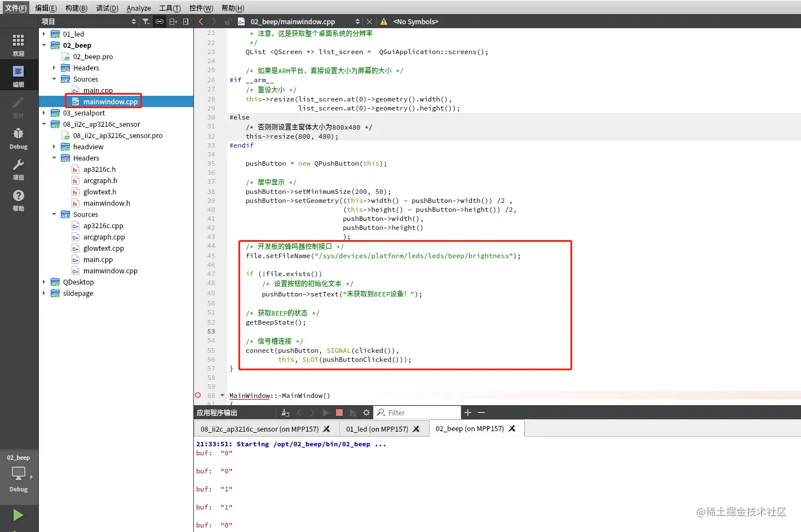Open the project view selector (项目) dropdown
Viewport: 801px width, 532px height.
[89, 21]
